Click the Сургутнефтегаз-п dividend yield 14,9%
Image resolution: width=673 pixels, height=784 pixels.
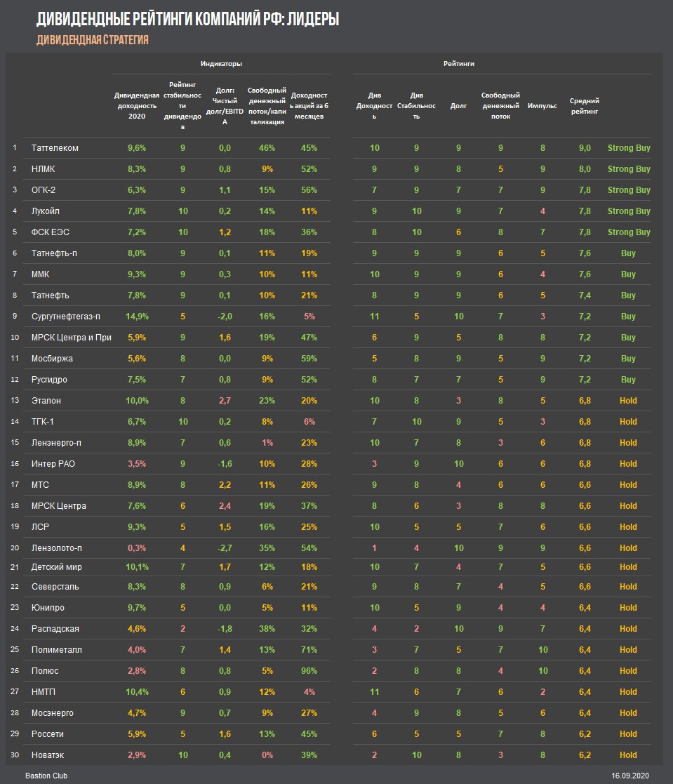pos(137,317)
